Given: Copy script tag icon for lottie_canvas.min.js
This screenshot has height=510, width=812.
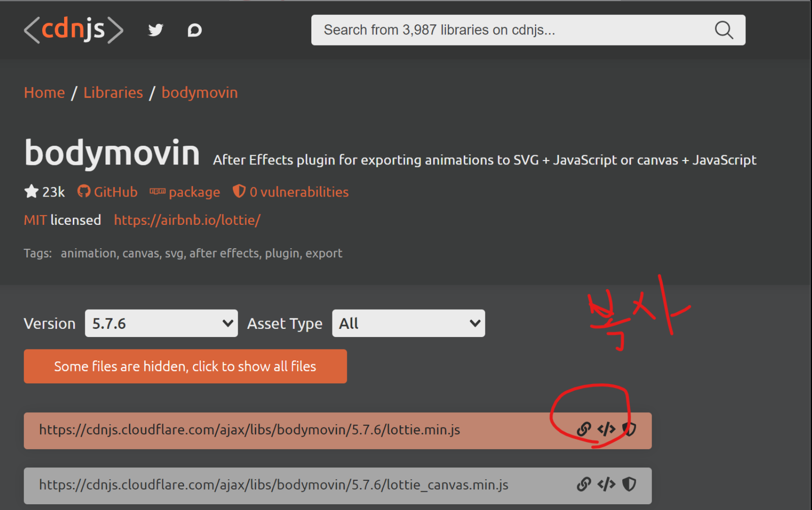Looking at the screenshot, I should click(606, 484).
